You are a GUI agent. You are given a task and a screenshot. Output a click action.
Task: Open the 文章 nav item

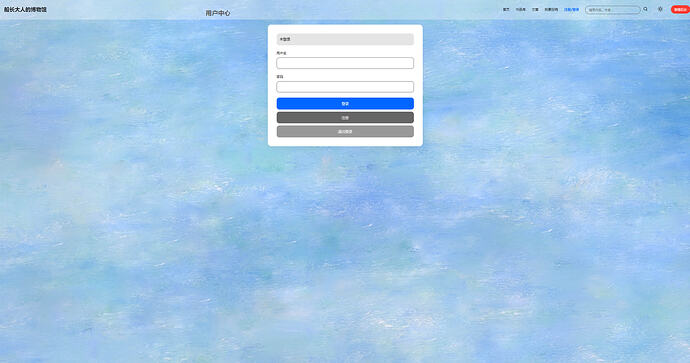(535, 9)
